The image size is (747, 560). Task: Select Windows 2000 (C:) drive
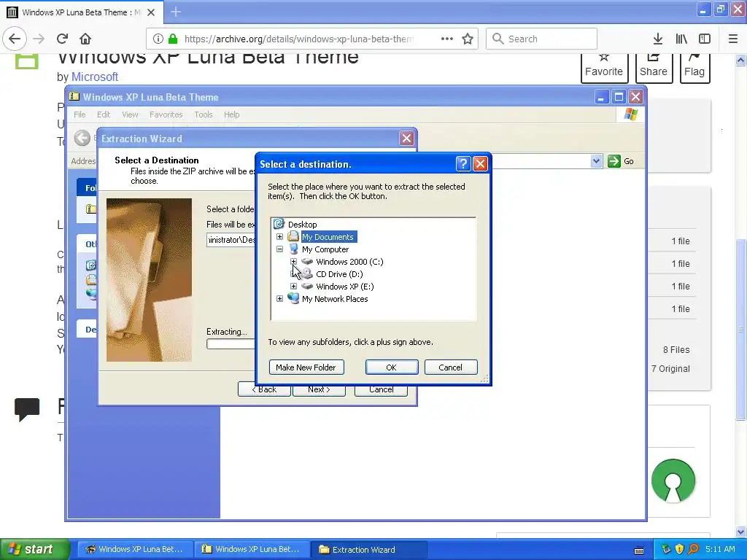coord(349,262)
